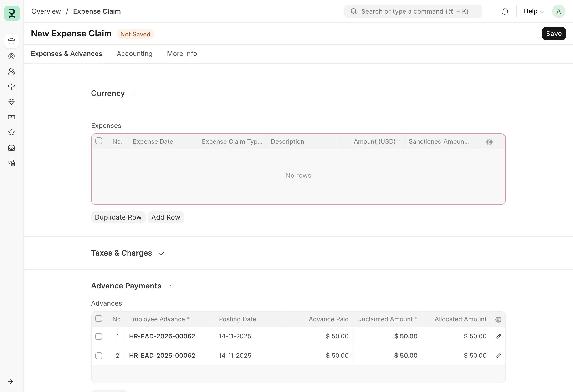Click the star icon in the sidebar
Screen dimensions: 573x392
pos(11,132)
